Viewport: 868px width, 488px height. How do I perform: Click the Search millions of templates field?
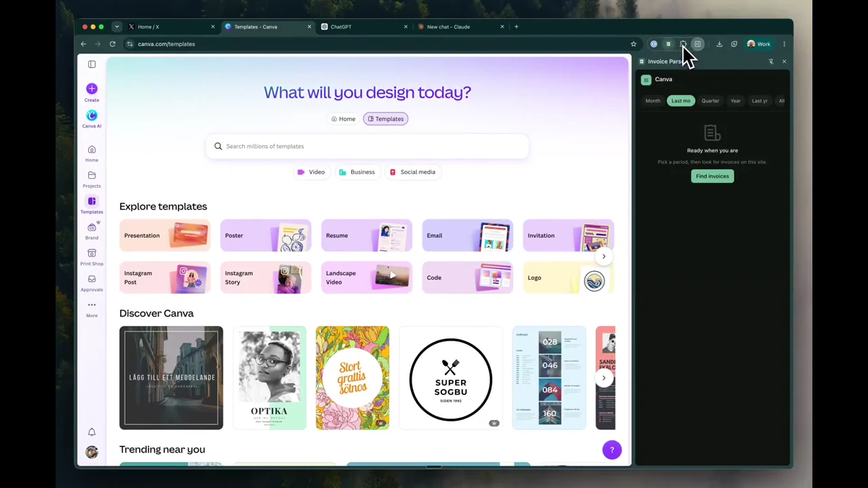coord(367,146)
